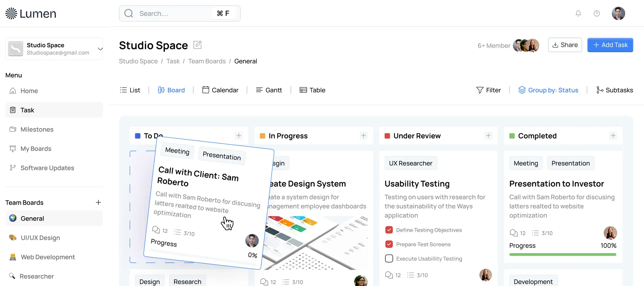
Task: Open the notification bell
Action: coord(578,13)
